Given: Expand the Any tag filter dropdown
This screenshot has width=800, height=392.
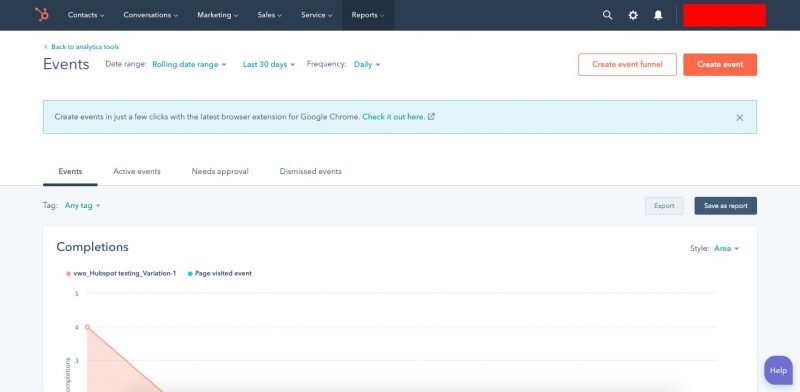Looking at the screenshot, I should pos(82,205).
